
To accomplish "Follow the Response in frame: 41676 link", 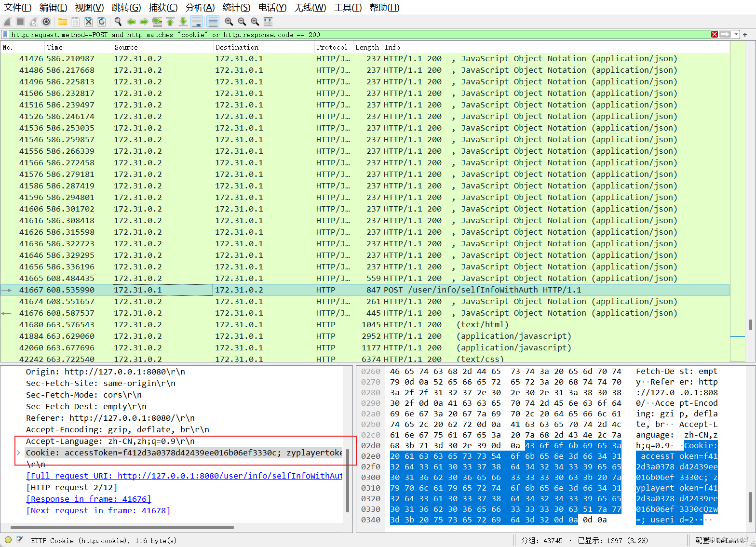I will coord(89,499).
